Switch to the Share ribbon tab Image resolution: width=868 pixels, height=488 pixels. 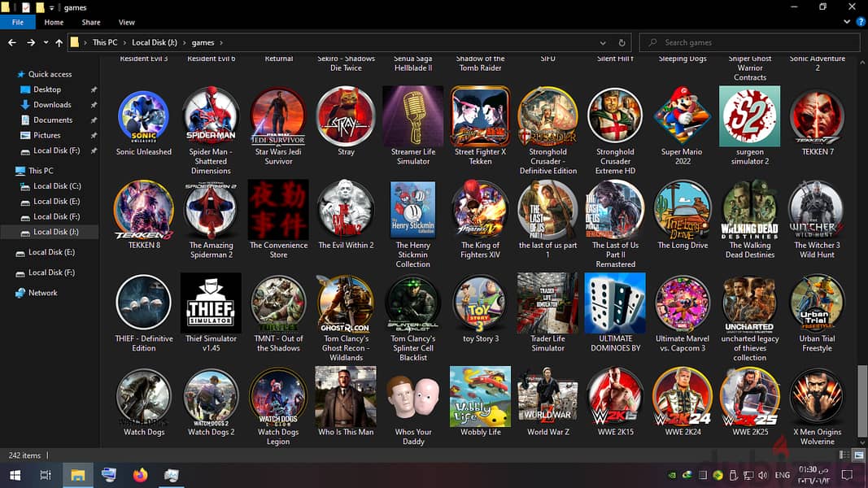pos(91,22)
